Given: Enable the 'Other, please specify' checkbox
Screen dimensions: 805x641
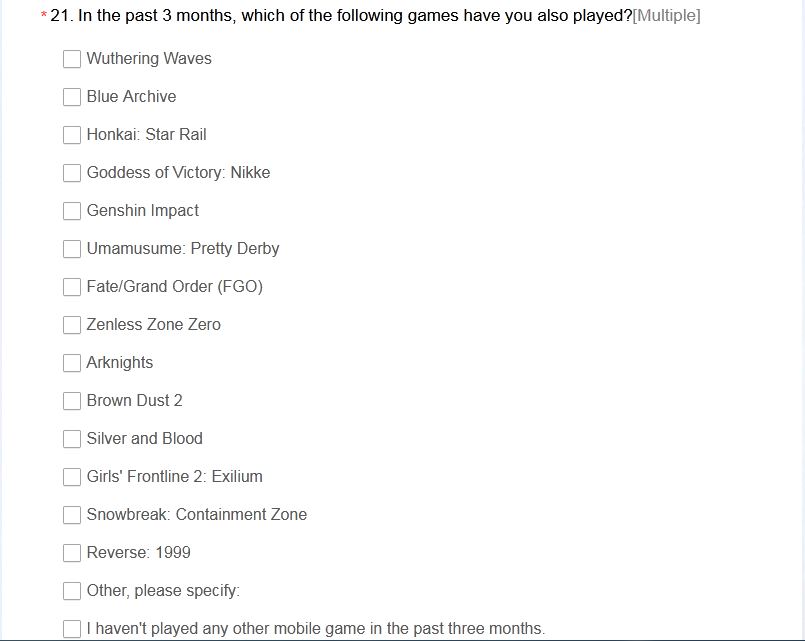Looking at the screenshot, I should coord(72,591).
